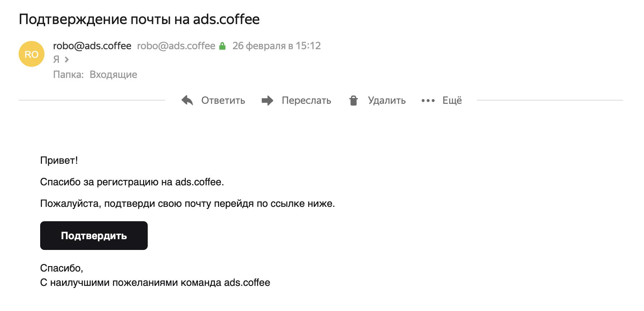Click the reply arrow icon
This screenshot has width=644, height=311.
click(x=187, y=101)
